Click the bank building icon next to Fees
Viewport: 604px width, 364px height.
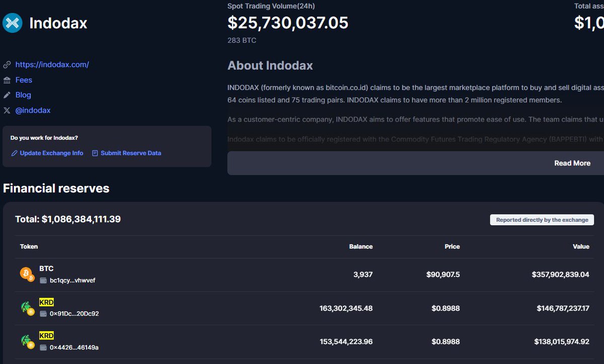[7, 80]
